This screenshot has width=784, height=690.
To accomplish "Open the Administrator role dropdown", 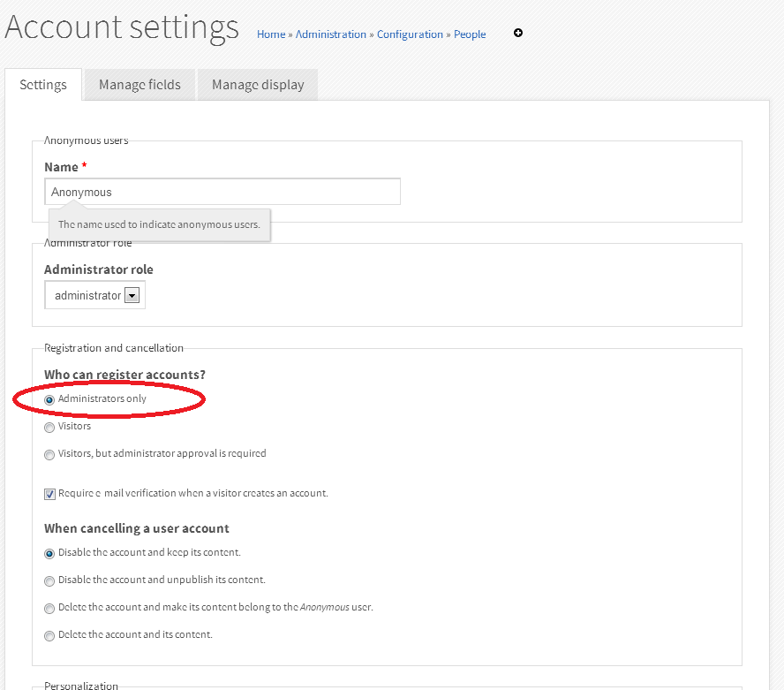I will 95,295.
